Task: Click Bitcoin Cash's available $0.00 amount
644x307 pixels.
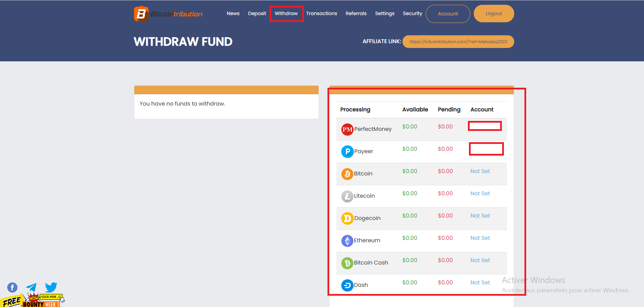Action: tap(410, 260)
